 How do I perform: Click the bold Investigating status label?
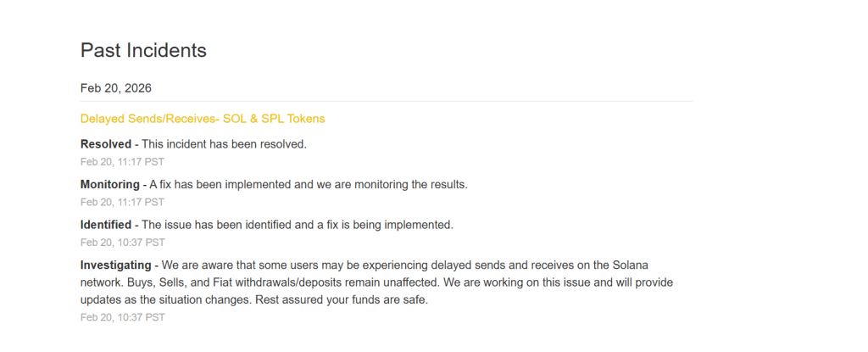click(115, 265)
